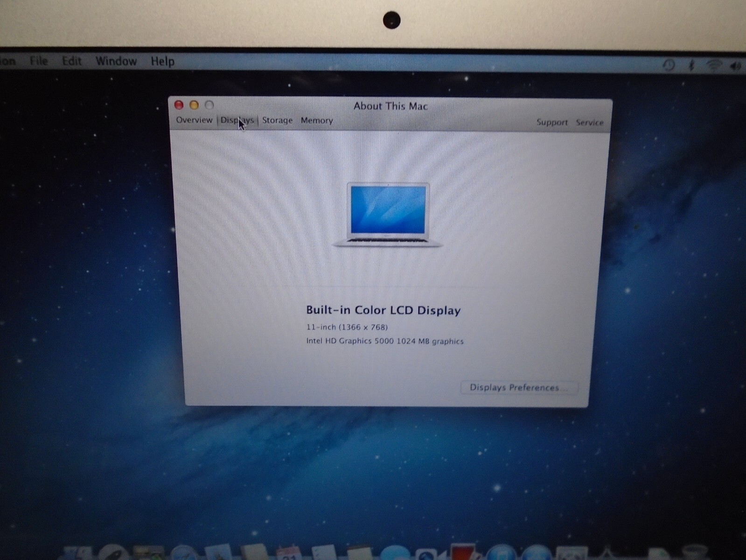Minimize the About This Mac window
Screen dimensions: 746x560
point(194,105)
